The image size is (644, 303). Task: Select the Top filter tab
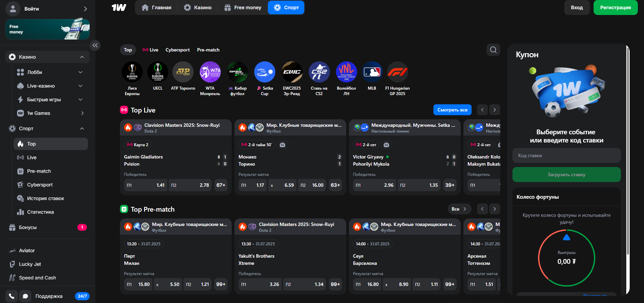[x=128, y=50]
